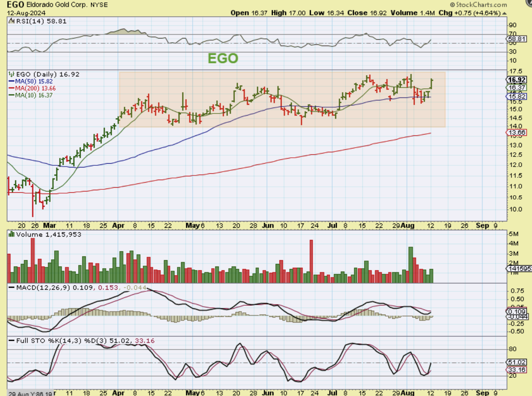Select the Eldorado Gold Corp. NYSE title
The width and height of the screenshot is (532, 396).
[x=68, y=5]
